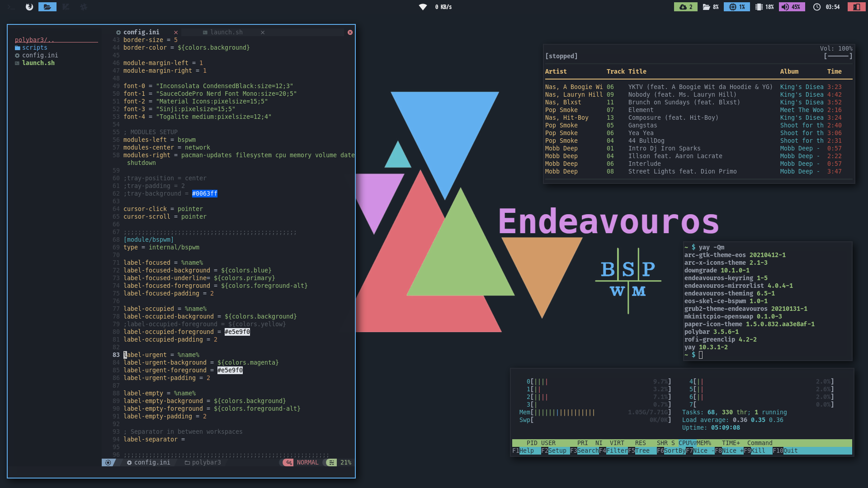Click line 83 label-urgent in editor
The image size is (868, 488).
tap(161, 355)
